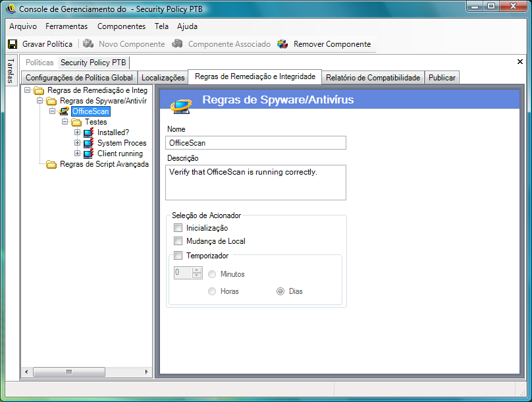Click in the Descrição text area
The width and height of the screenshot is (532, 402).
pyautogui.click(x=256, y=183)
